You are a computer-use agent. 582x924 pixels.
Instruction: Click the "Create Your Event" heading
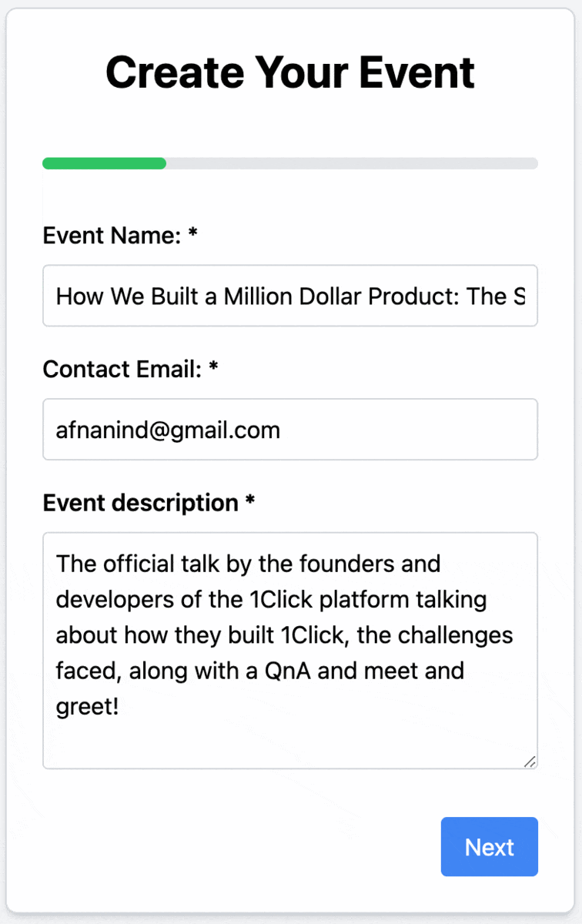(x=290, y=72)
